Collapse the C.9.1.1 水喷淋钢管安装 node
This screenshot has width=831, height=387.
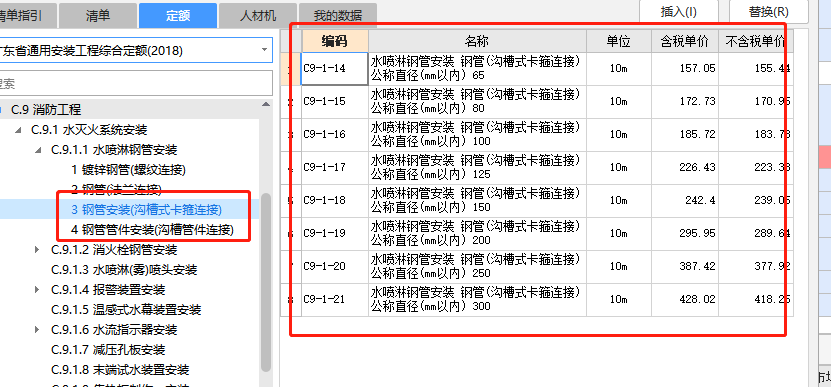38,150
